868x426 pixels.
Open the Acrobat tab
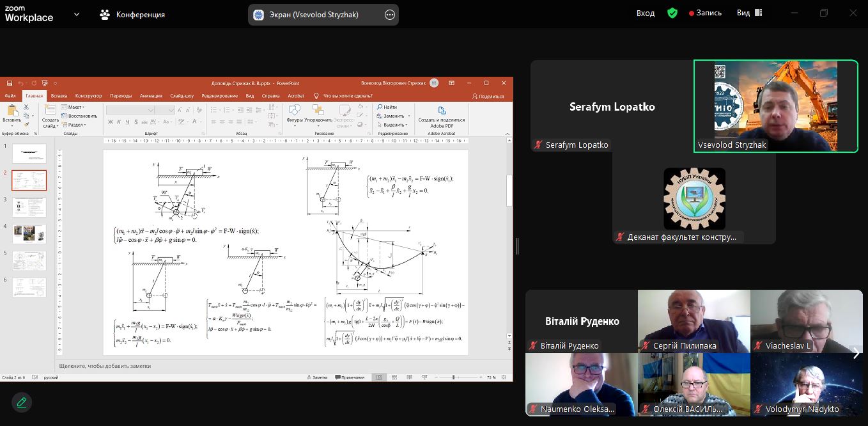pyautogui.click(x=296, y=96)
